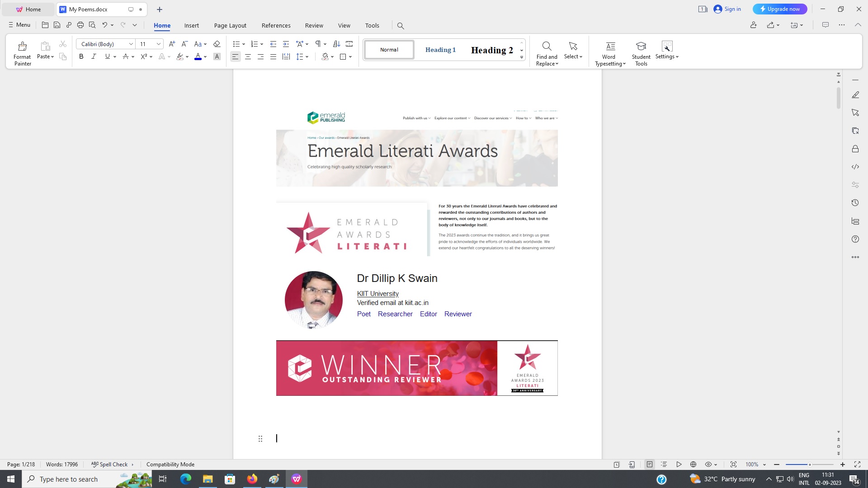The image size is (868, 488).
Task: Click the Format Painter tool
Action: click(x=22, y=53)
